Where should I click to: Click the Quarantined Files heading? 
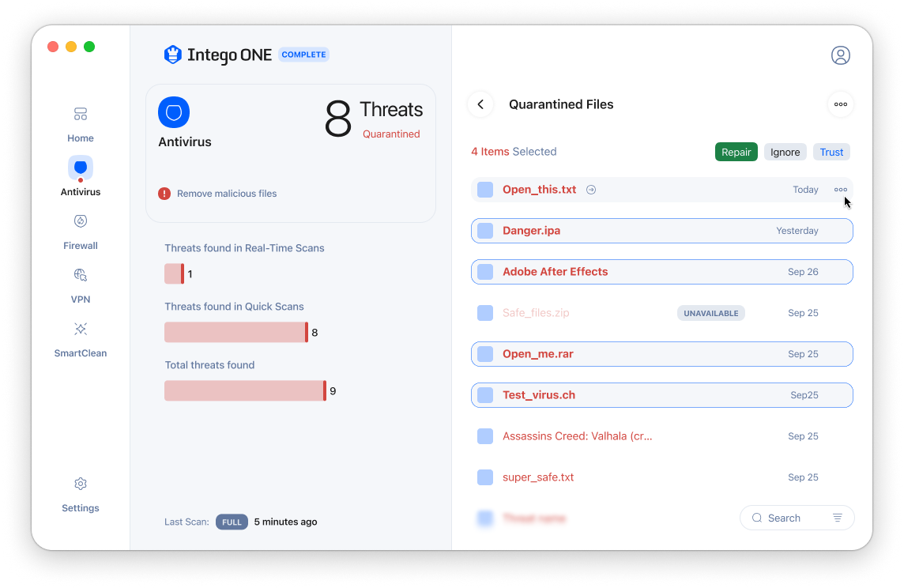point(561,104)
